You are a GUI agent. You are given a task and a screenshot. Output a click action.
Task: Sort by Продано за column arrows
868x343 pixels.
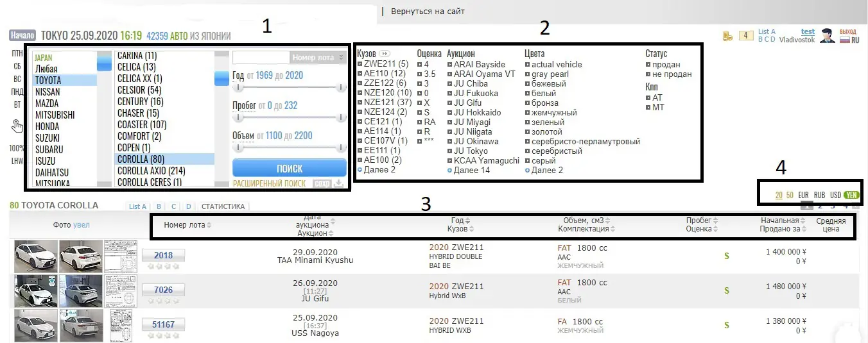coord(803,229)
